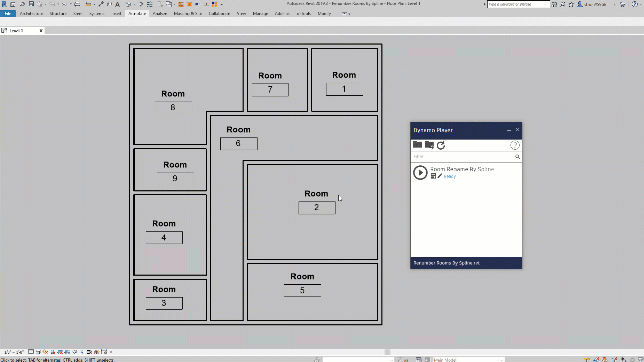This screenshot has height=362, width=644.
Task: Toggle Show Crop Region icon
Action: 67,352
